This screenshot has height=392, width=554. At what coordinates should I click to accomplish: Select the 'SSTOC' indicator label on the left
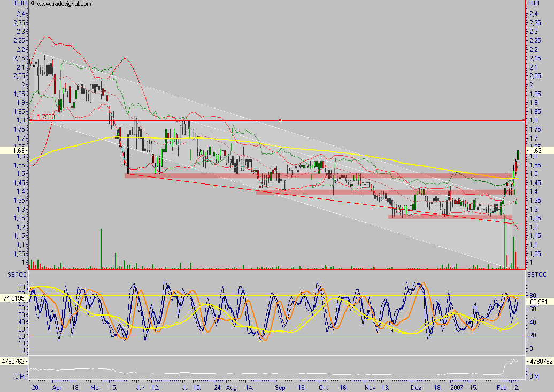pos(17,275)
